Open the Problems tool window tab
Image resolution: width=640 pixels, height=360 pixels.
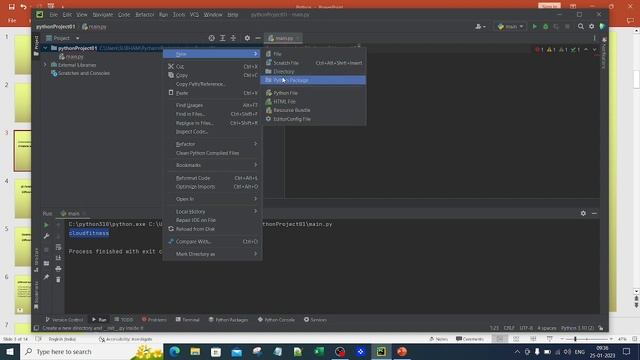pos(154,320)
